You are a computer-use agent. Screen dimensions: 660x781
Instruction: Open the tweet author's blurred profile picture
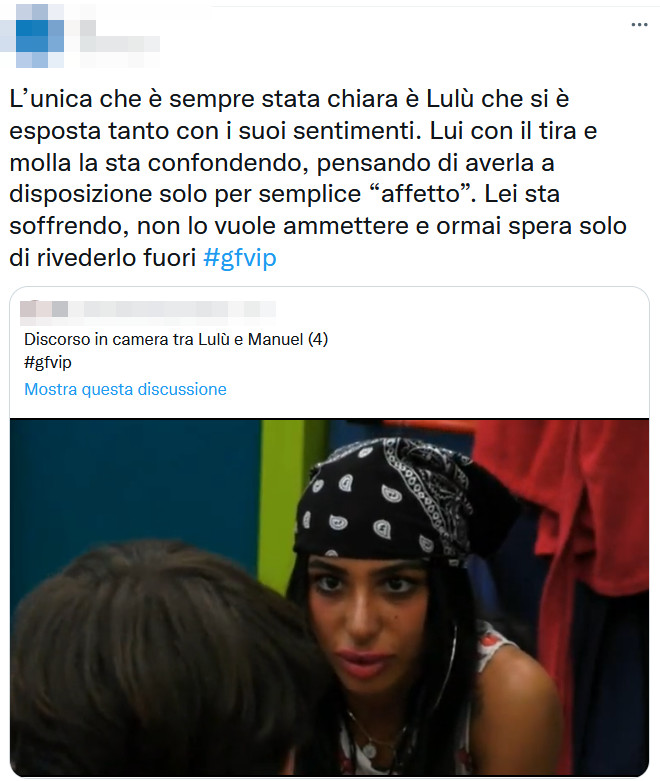pyautogui.click(x=39, y=35)
